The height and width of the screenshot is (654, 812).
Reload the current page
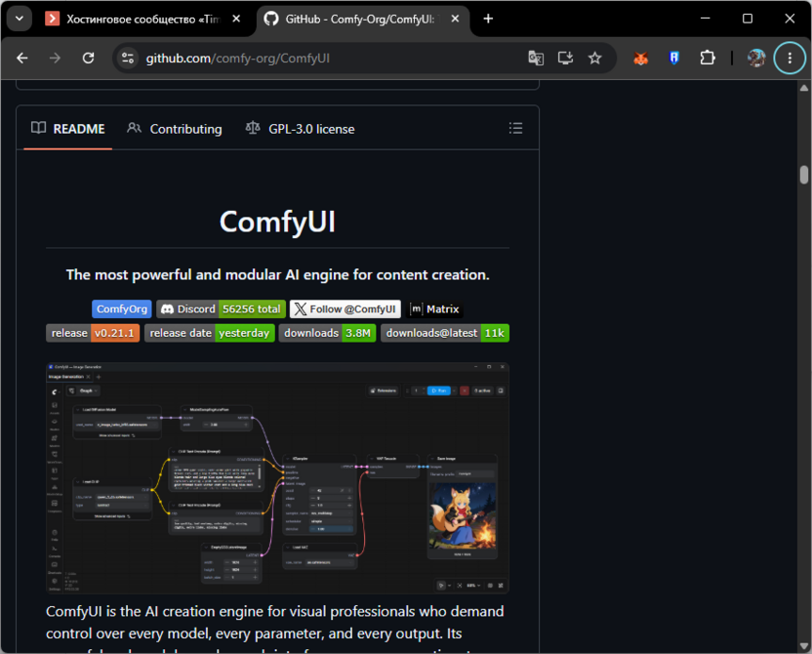pyautogui.click(x=89, y=58)
